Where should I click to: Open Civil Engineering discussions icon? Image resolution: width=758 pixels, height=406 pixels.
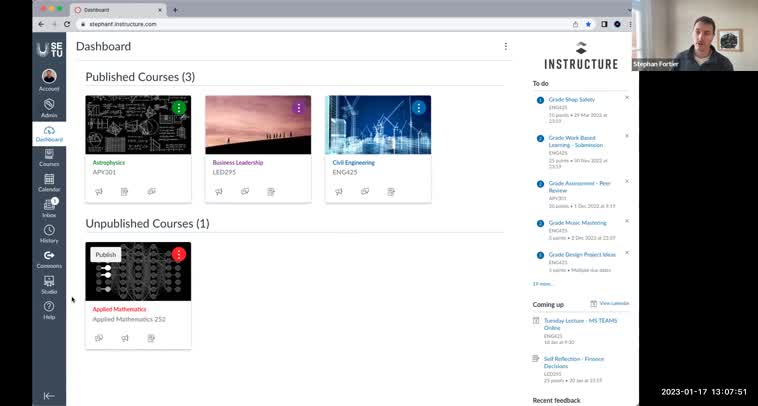coord(364,191)
